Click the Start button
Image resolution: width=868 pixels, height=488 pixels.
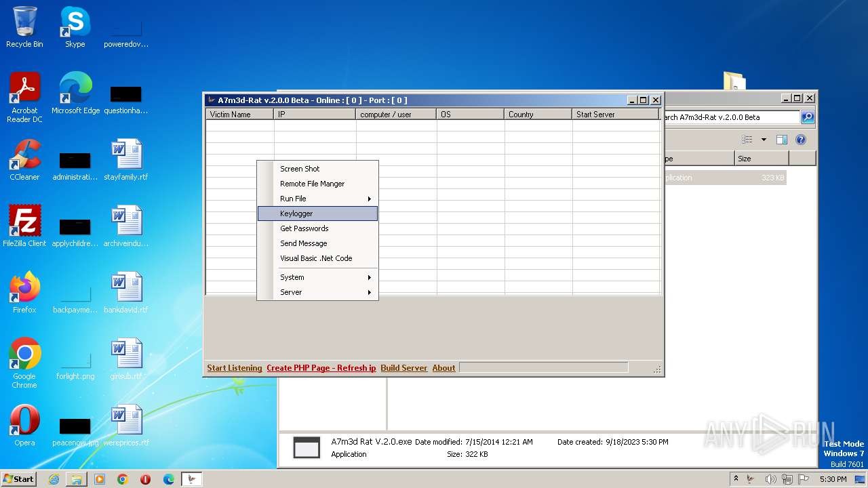(x=19, y=479)
